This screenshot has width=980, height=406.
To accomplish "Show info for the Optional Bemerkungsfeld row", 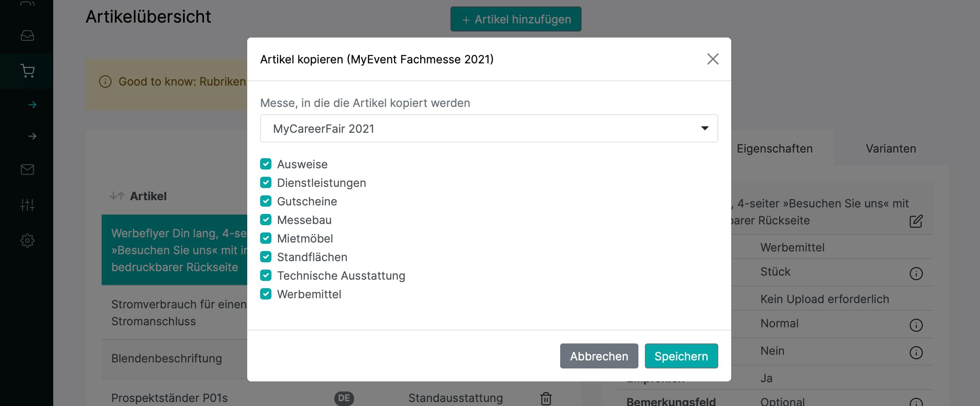I will (916, 403).
